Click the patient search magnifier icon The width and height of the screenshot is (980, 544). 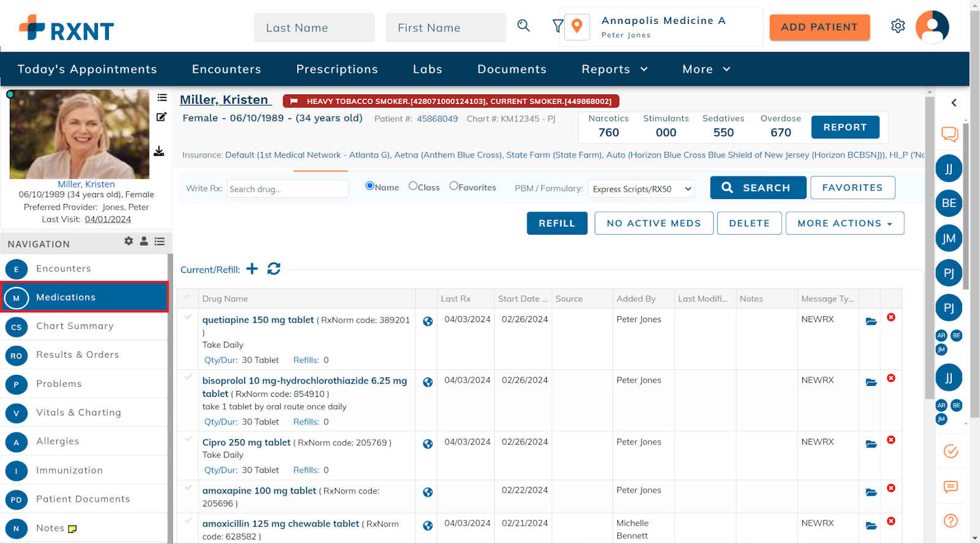click(523, 26)
